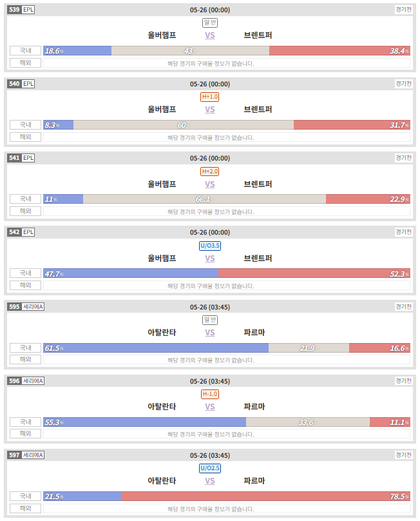Select the 해외 button in match 542
The width and height of the screenshot is (420, 521).
point(26,286)
